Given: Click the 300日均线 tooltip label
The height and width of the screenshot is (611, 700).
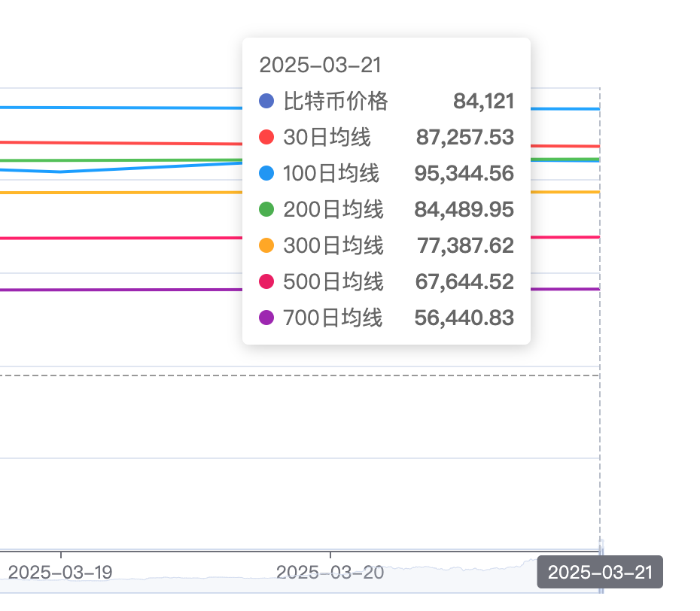Looking at the screenshot, I should tap(333, 245).
